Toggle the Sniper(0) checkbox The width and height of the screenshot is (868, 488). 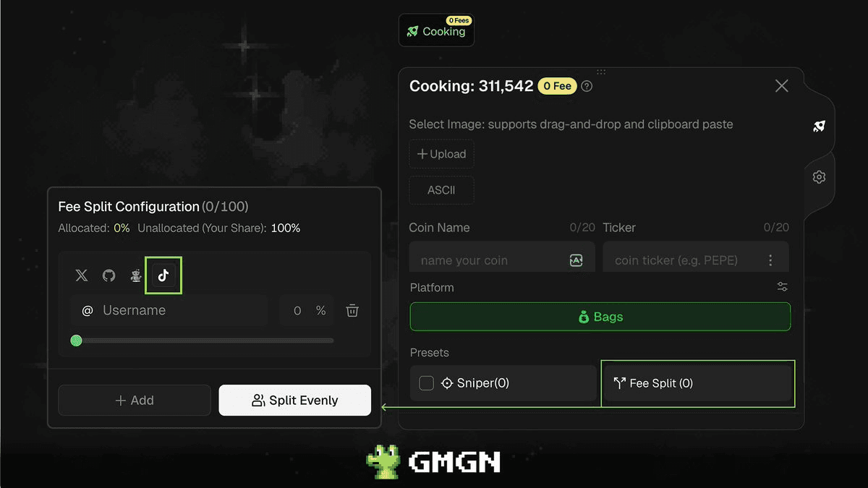click(427, 383)
